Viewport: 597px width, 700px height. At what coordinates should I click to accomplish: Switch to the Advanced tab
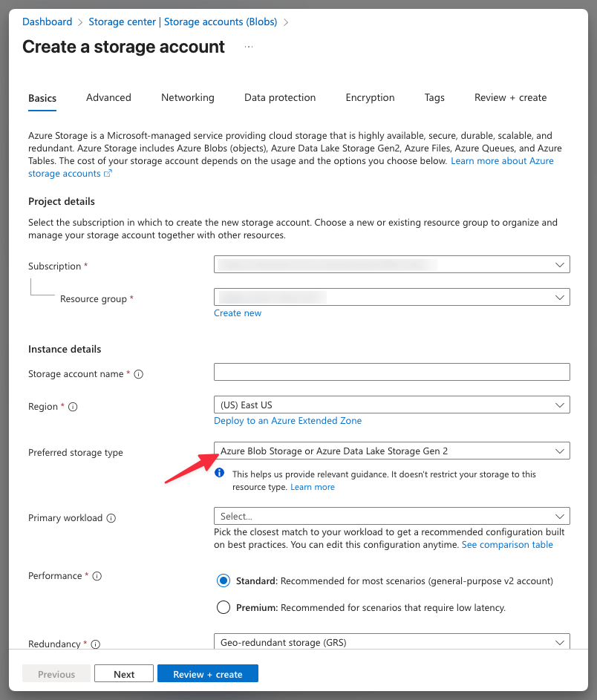pos(108,98)
